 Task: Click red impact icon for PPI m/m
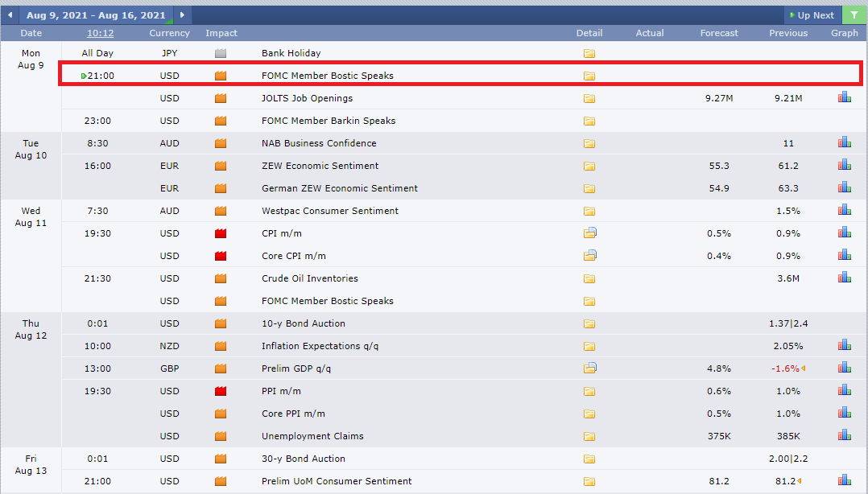(221, 391)
